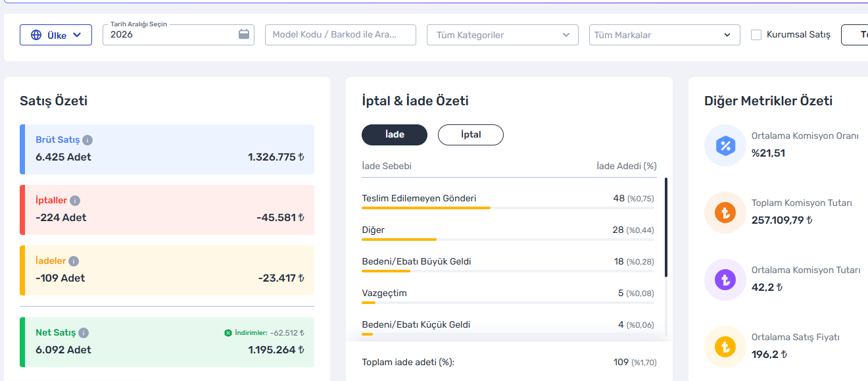Click the Model Kodu / Barkod search field
Image resolution: width=868 pixels, height=381 pixels.
(341, 35)
